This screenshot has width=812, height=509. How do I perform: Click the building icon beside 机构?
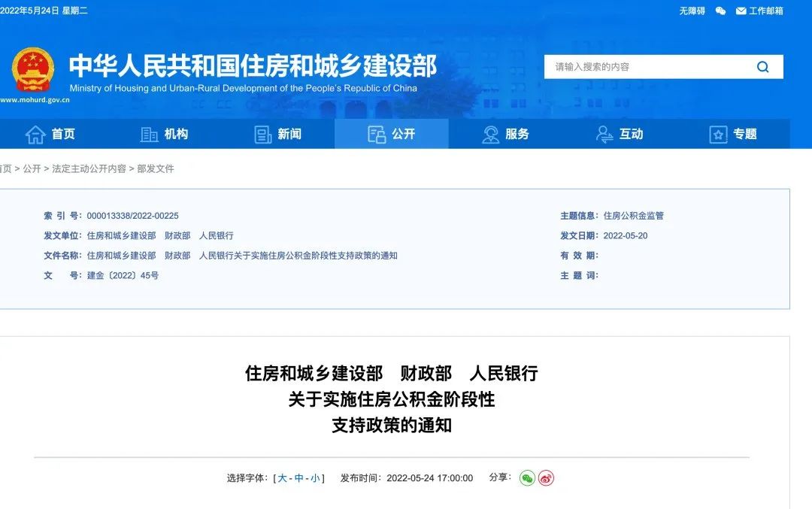[x=149, y=134]
